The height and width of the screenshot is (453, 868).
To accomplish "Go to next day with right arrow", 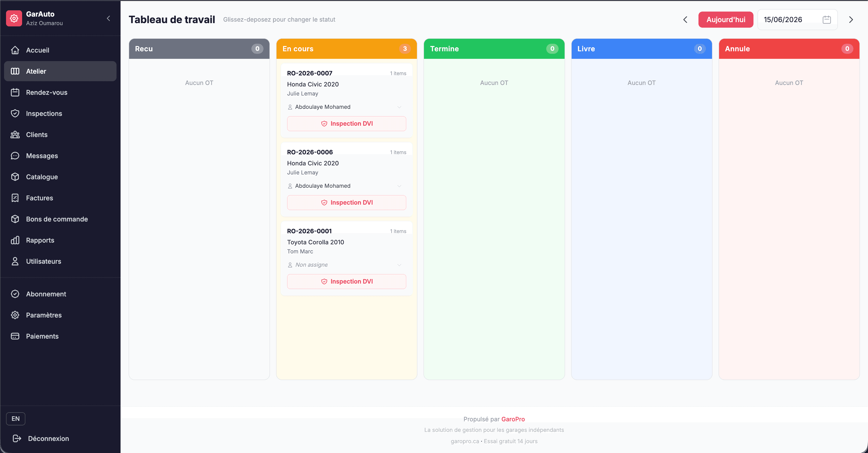I will click(851, 20).
